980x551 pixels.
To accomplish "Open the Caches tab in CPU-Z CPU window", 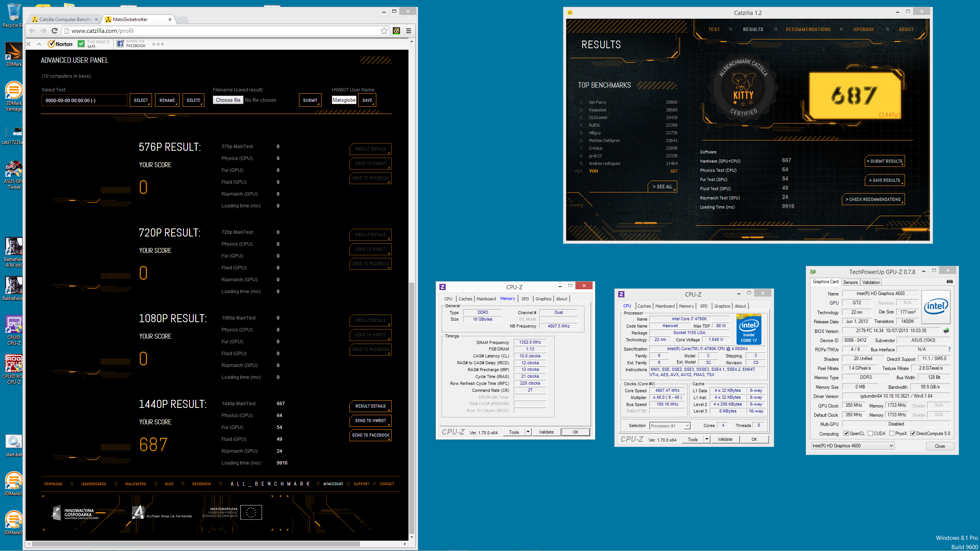I will (644, 306).
